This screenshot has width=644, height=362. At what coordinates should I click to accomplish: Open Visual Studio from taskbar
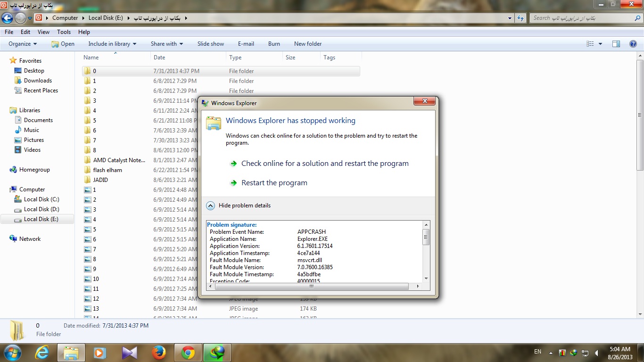click(130, 352)
